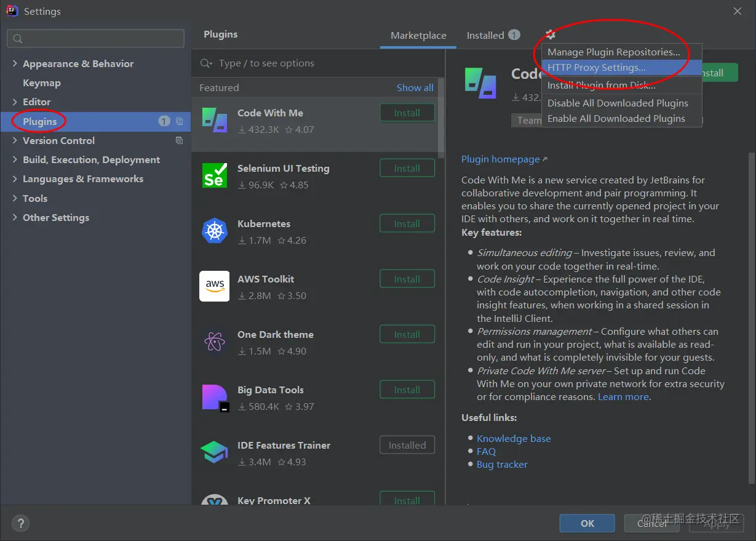Open the plugins gear settings icon
Image resolution: width=756 pixels, height=541 pixels.
[550, 35]
